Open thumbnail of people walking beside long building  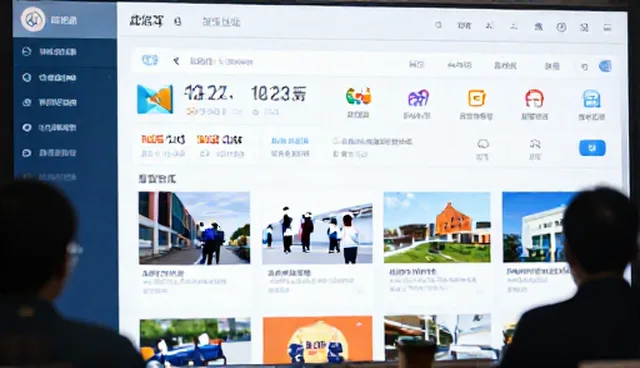coord(194,228)
